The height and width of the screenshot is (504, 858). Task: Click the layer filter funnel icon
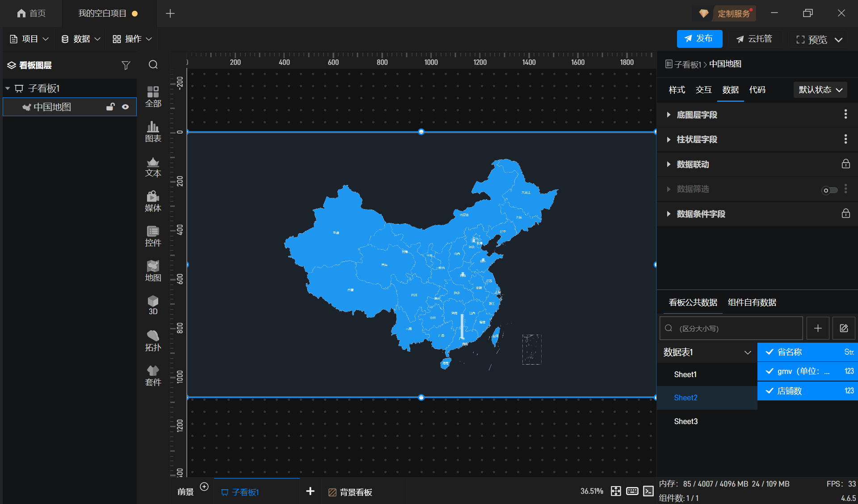(x=126, y=65)
